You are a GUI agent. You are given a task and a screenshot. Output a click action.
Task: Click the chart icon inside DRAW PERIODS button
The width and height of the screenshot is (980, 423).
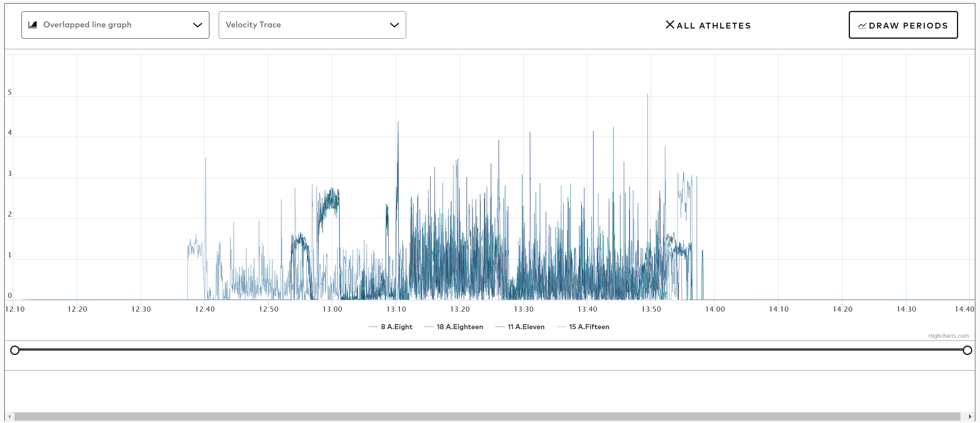coord(862,25)
